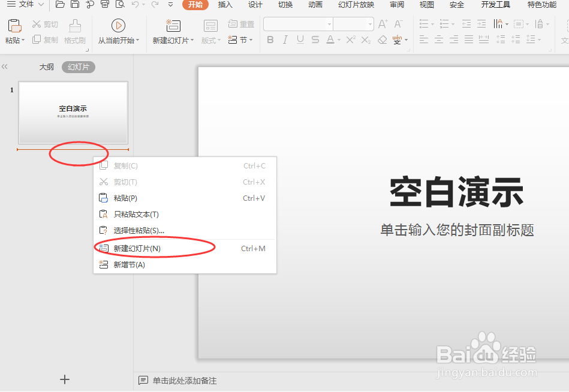Switch to the 动画 ribbon tab

(315, 5)
